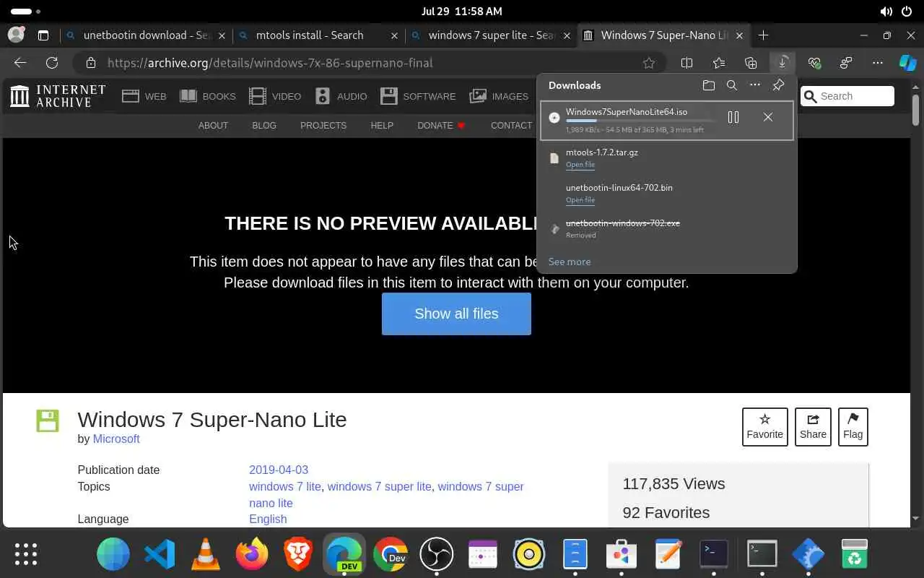The image size is (924, 578).
Task: Search downloads using magnifier icon
Action: click(732, 85)
